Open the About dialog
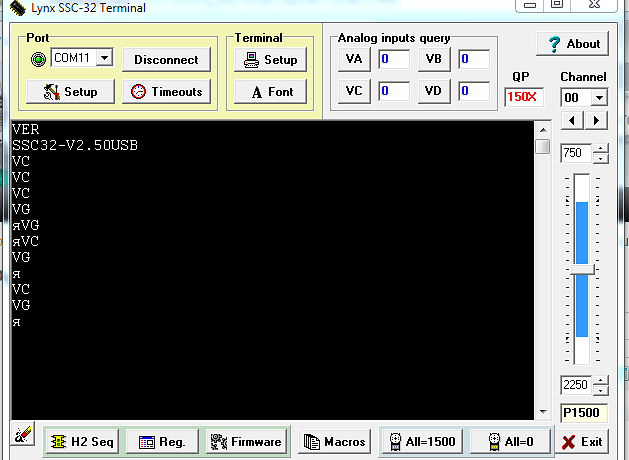The image size is (629, 460). 572,43
